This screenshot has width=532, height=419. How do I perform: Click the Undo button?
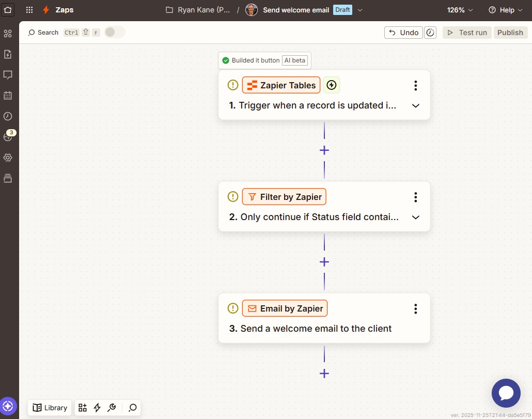point(403,32)
